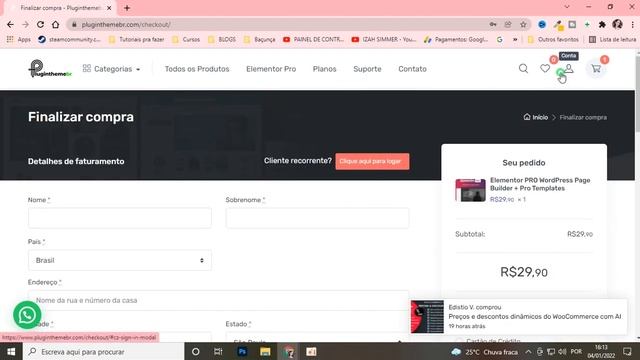The height and width of the screenshot is (360, 640).
Task: Click the taskbar clock showing 16:13
Action: coord(601,351)
